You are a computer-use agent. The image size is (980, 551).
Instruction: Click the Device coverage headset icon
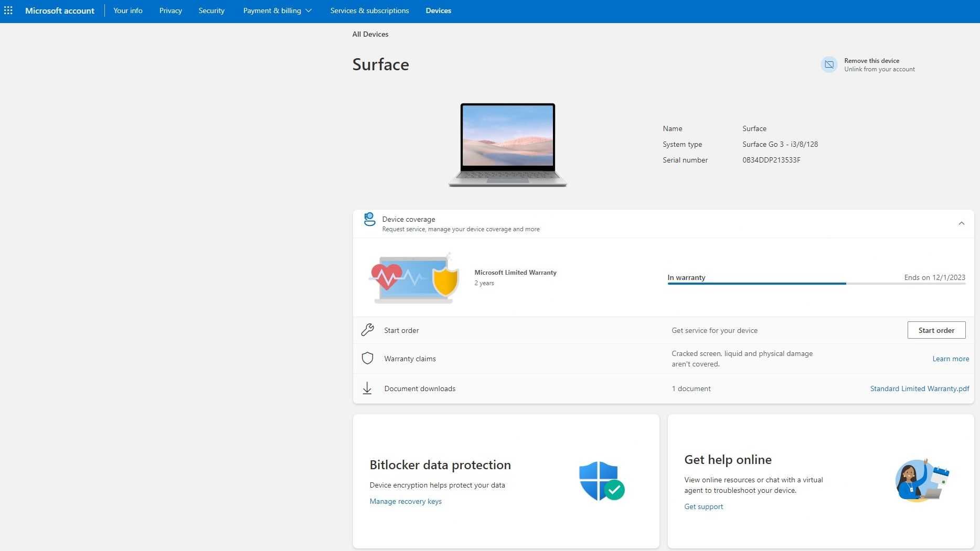pos(369,219)
